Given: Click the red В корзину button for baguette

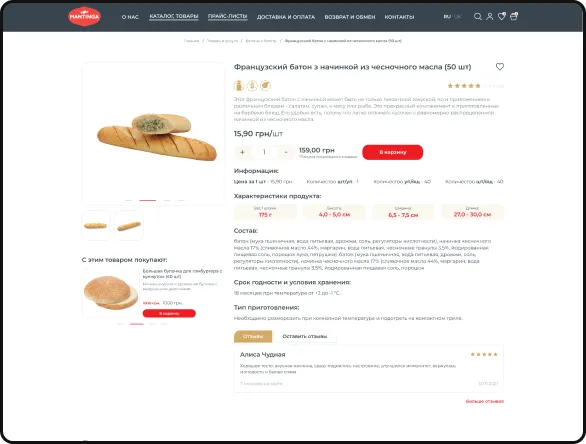Looking at the screenshot, I should pyautogui.click(x=392, y=152).
